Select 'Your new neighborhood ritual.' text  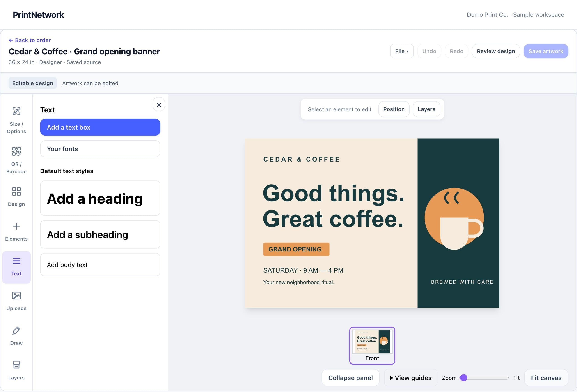pos(299,282)
